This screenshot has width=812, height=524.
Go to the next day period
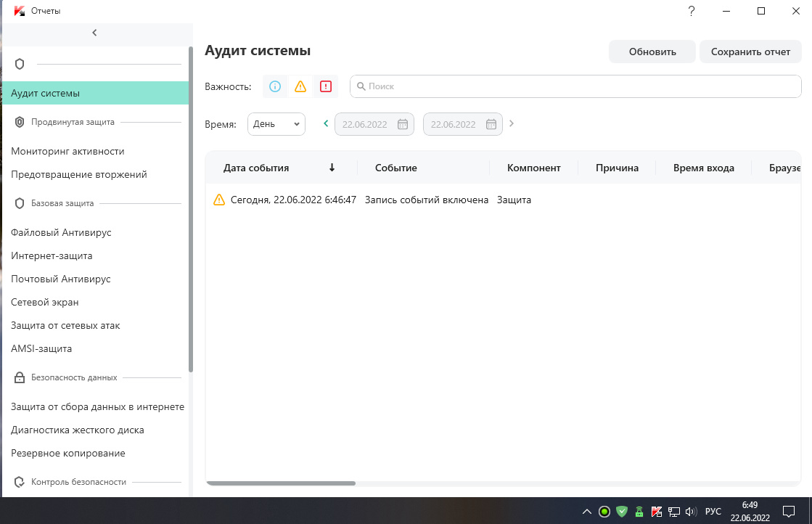click(x=511, y=123)
